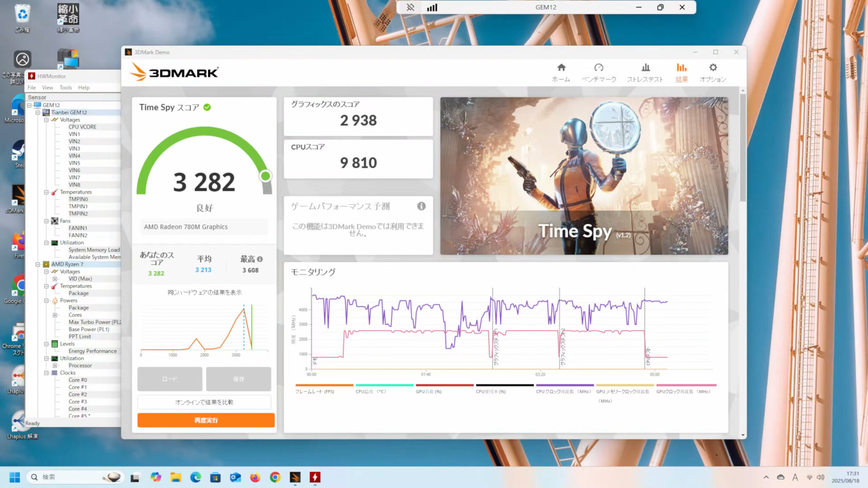
Task: Click info icon in game performance panel
Action: click(421, 206)
